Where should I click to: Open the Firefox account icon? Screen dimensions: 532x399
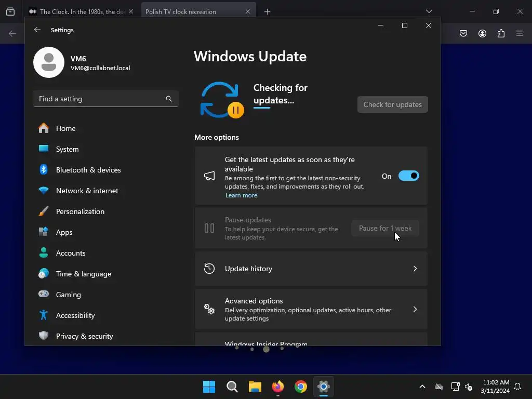(x=482, y=33)
